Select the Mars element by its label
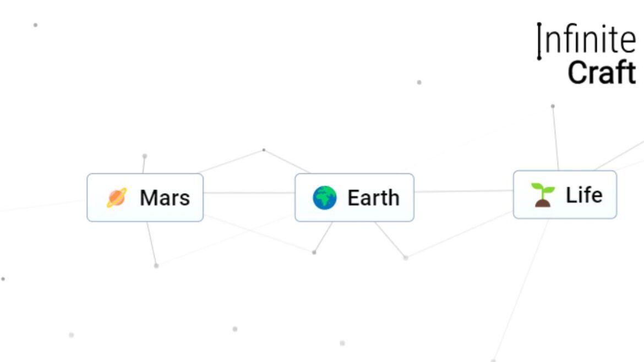644x362 pixels. click(x=165, y=198)
